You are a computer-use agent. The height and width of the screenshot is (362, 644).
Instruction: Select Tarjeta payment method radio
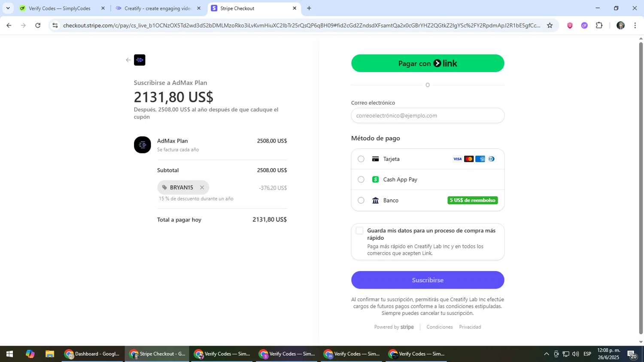(x=361, y=159)
